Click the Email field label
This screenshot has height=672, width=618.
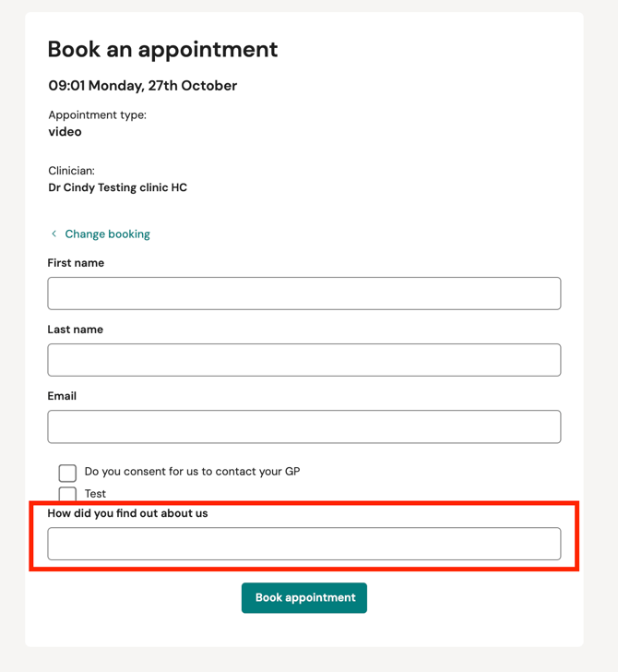tap(62, 396)
